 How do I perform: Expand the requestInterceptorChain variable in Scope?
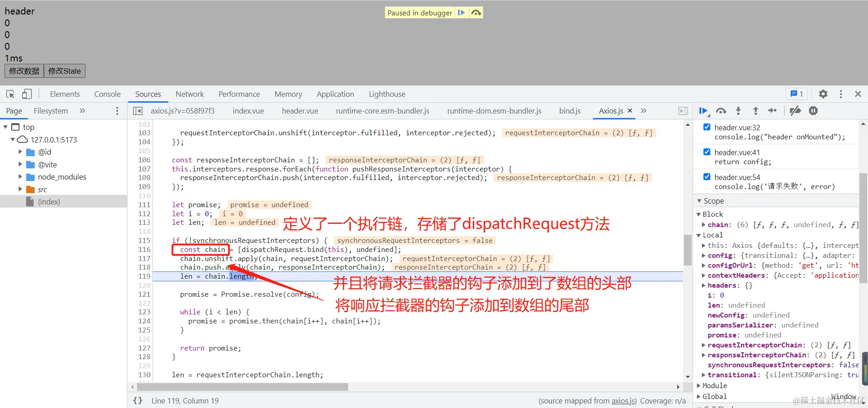(703, 345)
